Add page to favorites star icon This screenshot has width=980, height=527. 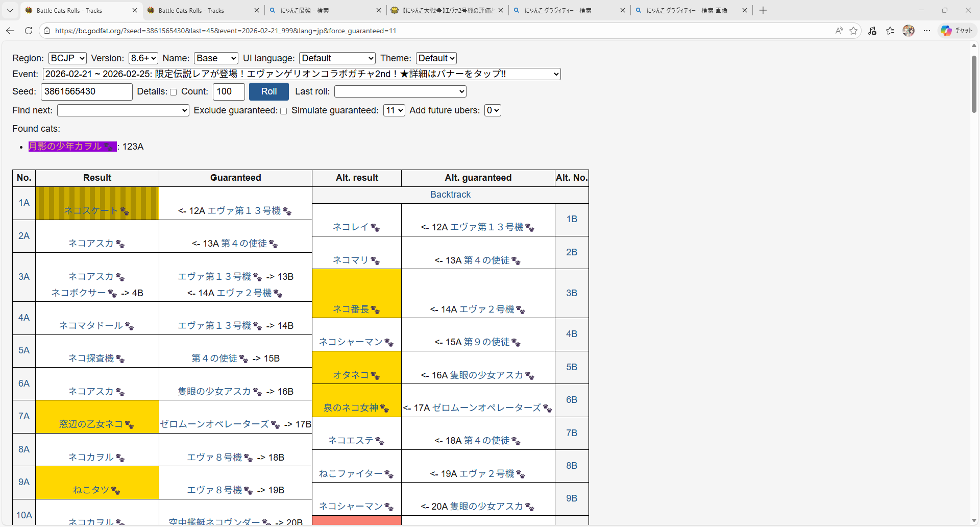[x=853, y=31]
